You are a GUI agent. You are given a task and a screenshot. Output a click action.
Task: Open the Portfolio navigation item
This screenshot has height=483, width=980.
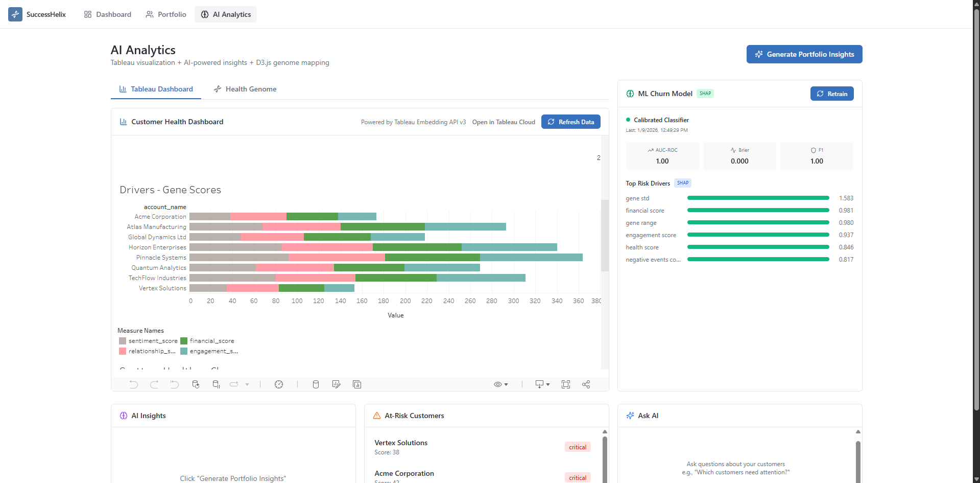coord(166,14)
